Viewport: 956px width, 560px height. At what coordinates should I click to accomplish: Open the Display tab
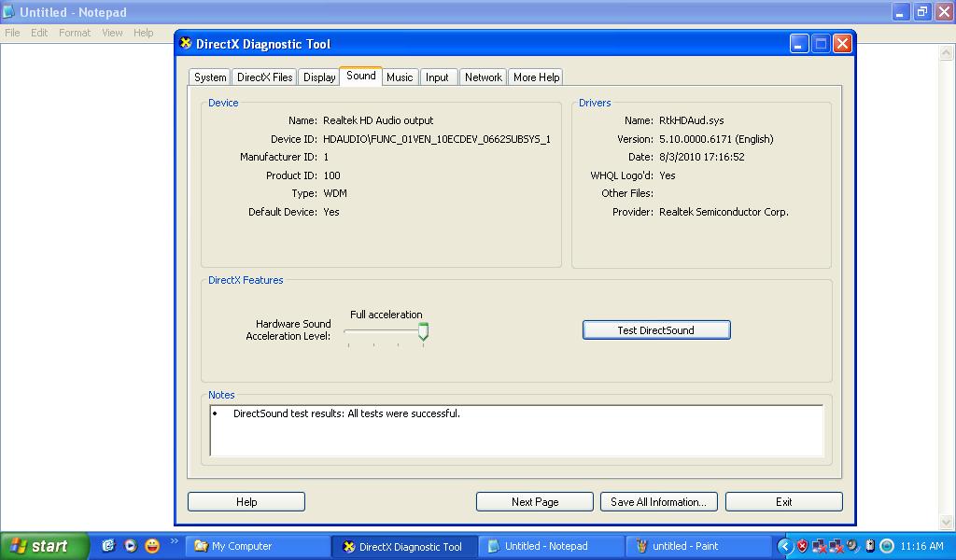coord(319,77)
